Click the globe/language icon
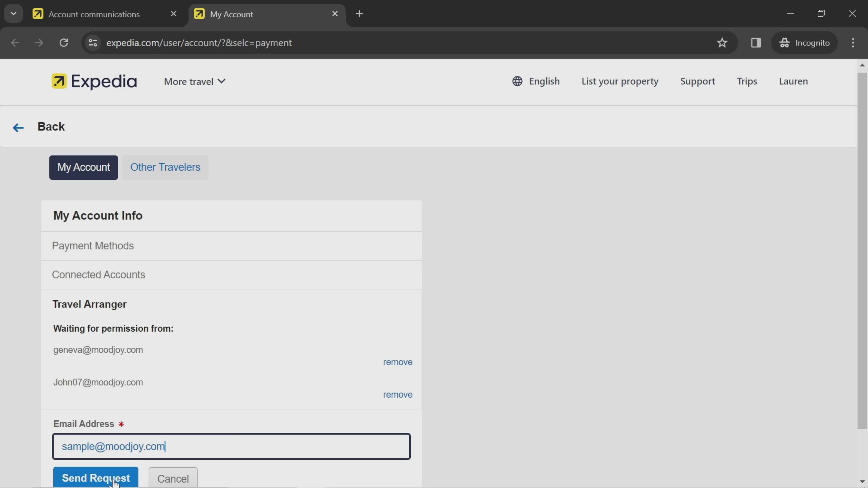Screen dimensions: 868x488 pos(517,81)
